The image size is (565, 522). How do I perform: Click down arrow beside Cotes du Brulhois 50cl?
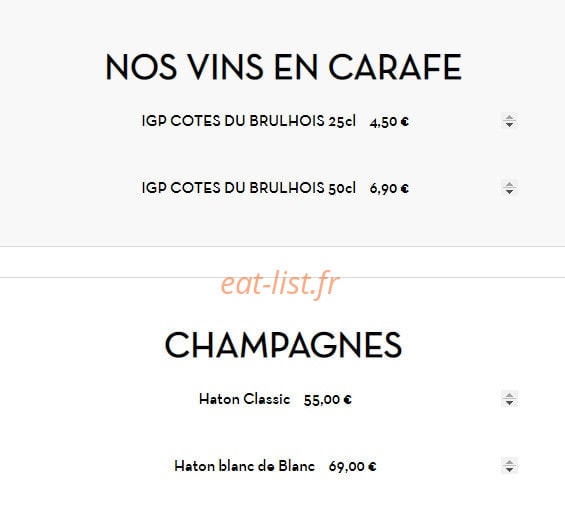pos(509,192)
